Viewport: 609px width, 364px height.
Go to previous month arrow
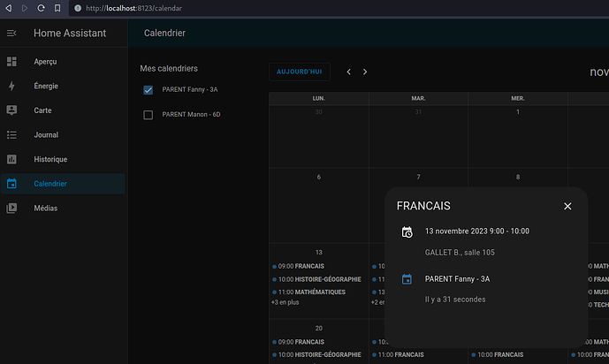(349, 72)
